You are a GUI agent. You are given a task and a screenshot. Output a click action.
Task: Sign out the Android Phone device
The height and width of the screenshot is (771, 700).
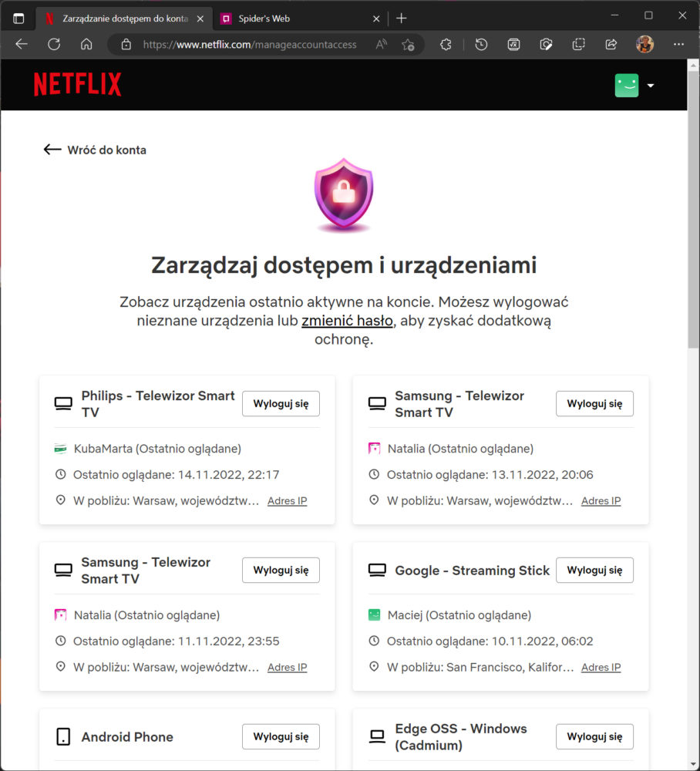pos(281,736)
